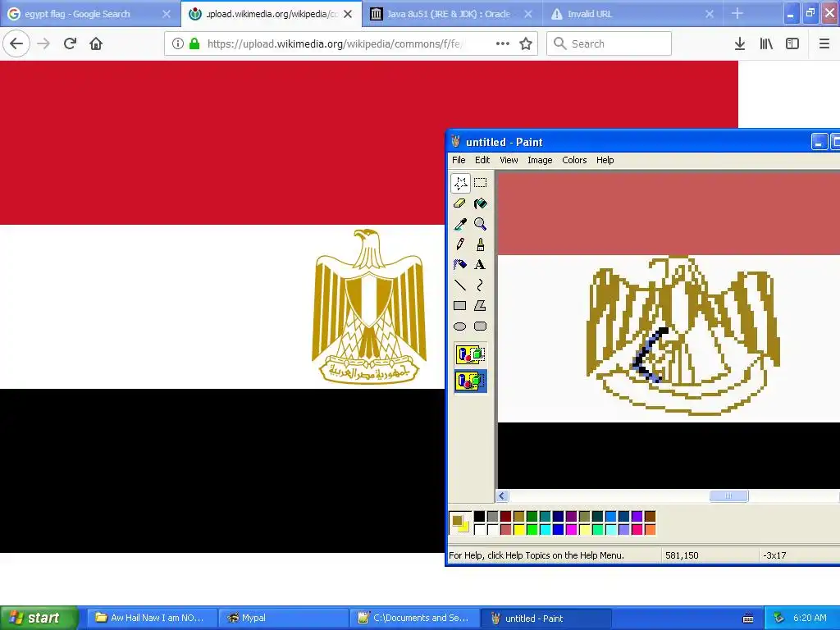The width and height of the screenshot is (840, 630).
Task: Open the Firefox library button
Action: click(766, 44)
